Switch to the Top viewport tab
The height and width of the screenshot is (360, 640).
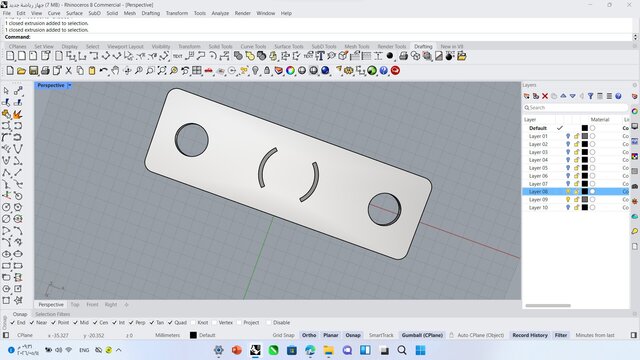pyautogui.click(x=75, y=304)
